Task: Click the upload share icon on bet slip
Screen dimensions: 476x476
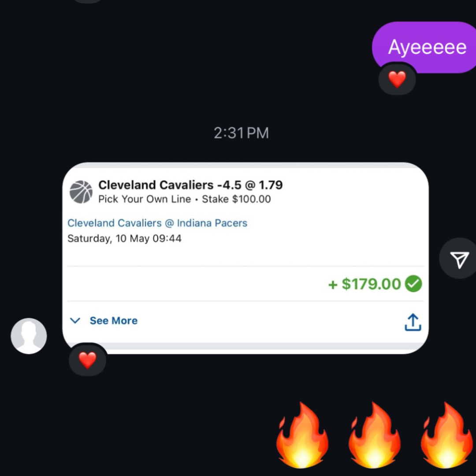Action: (413, 322)
